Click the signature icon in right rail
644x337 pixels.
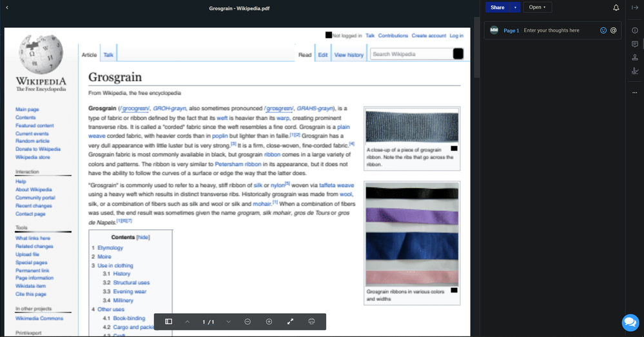[x=635, y=71]
